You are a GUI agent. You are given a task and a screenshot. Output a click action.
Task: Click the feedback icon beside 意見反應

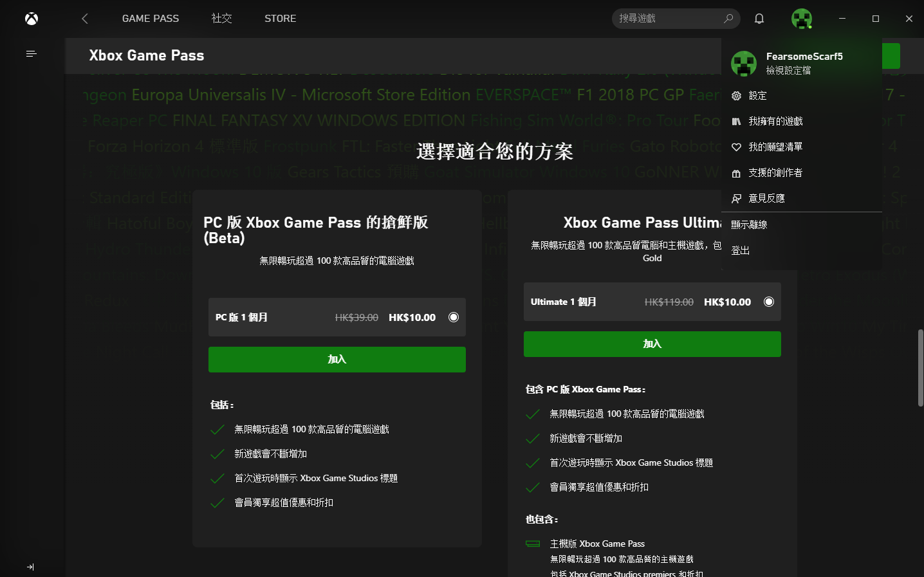coord(736,199)
